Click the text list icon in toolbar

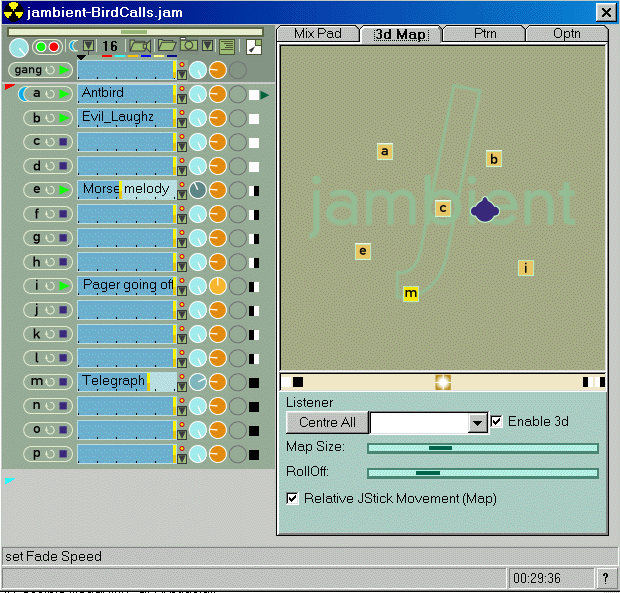[227, 46]
